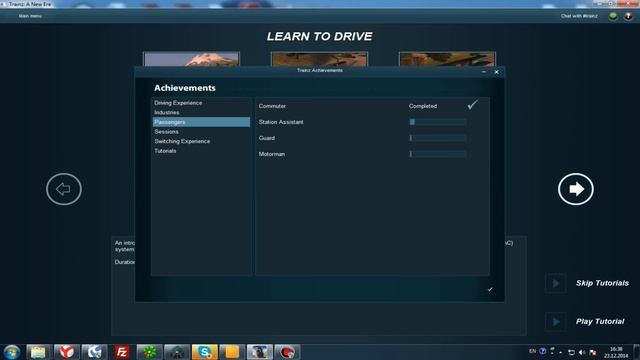Viewport: 640px width, 360px height.
Task: Select Industries category
Action: pyautogui.click(x=201, y=112)
